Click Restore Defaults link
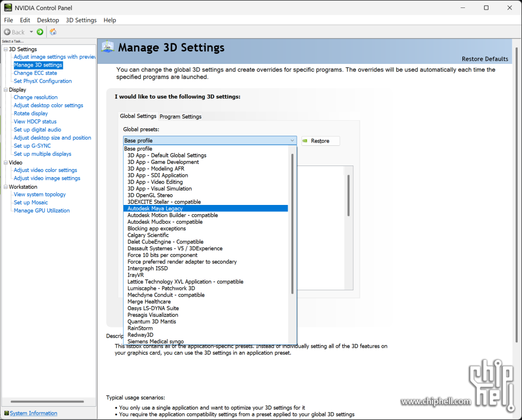This screenshot has width=522, height=420. (485, 59)
